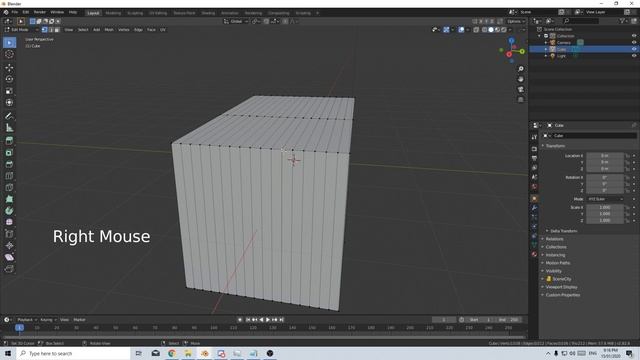640x360 pixels.
Task: Switch viewport to rendered shading
Action: (503, 30)
